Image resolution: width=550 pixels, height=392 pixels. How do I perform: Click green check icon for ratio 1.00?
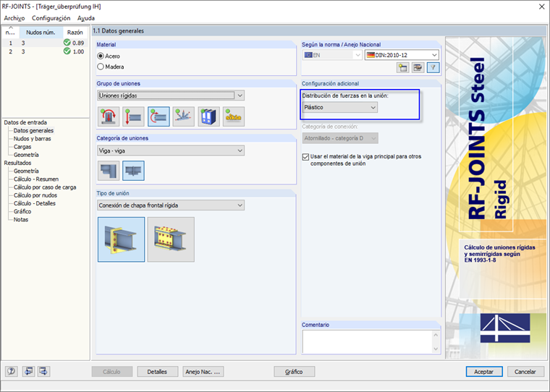(x=67, y=51)
